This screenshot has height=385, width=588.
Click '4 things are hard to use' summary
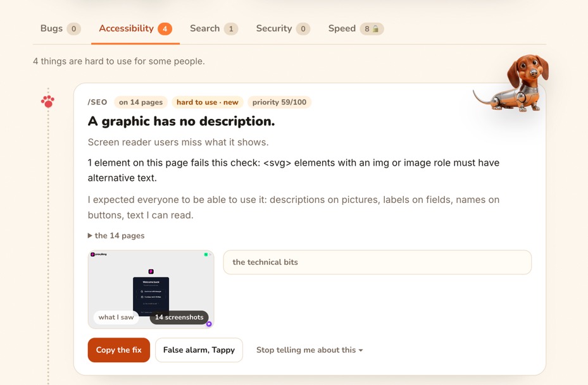pyautogui.click(x=119, y=61)
